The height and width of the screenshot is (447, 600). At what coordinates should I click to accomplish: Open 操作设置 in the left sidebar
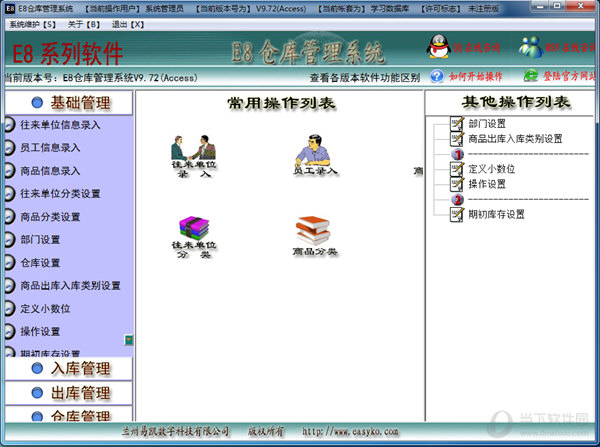[x=40, y=332]
